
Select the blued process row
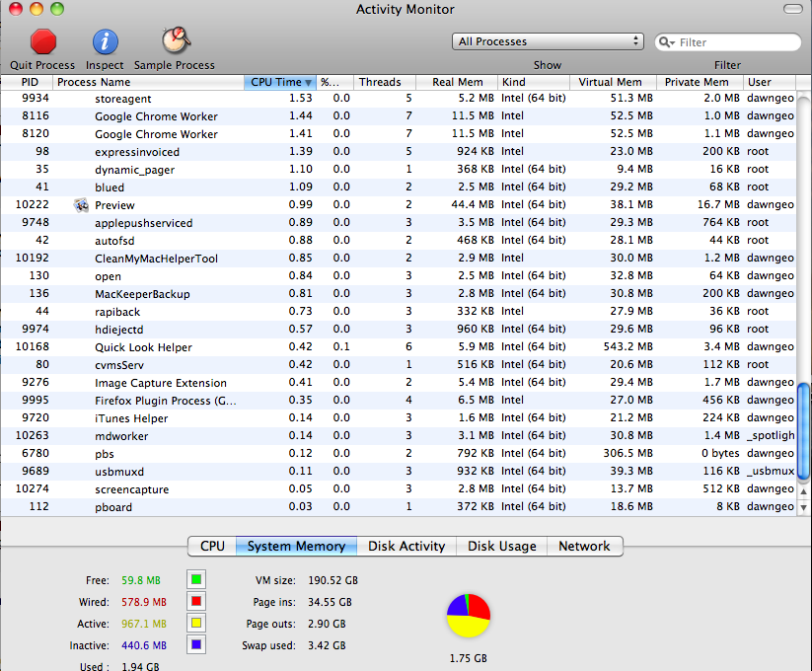pyautogui.click(x=399, y=186)
